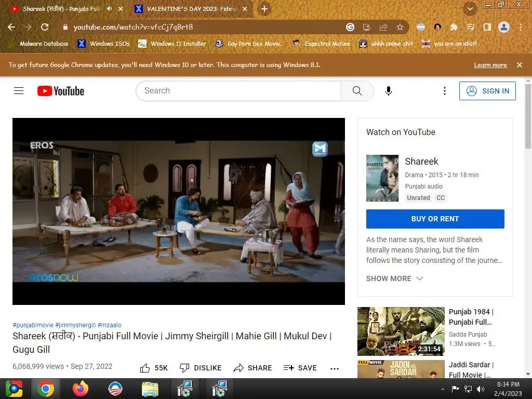Open the Shareek movie poster thumbnail
The height and width of the screenshot is (399, 532).
click(382, 178)
